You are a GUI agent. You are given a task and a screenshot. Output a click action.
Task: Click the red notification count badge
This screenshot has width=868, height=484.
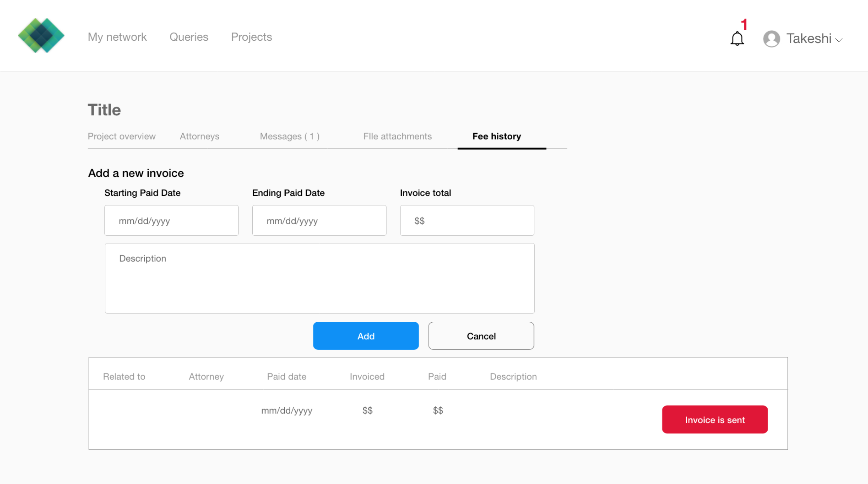tap(744, 24)
